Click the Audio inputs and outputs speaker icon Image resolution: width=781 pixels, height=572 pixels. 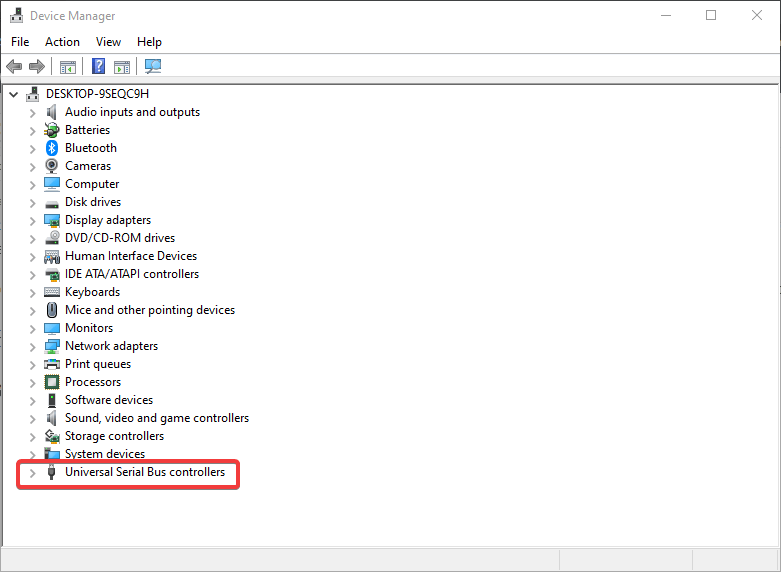(x=52, y=112)
